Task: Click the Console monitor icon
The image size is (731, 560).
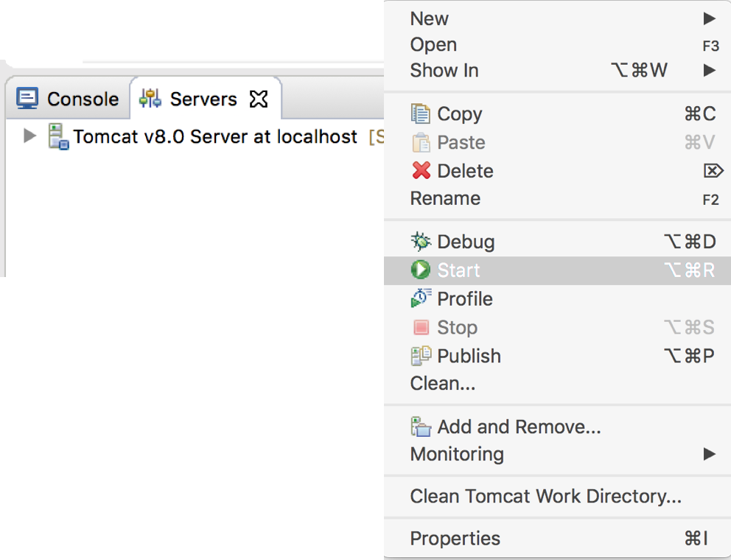Action: 27,99
